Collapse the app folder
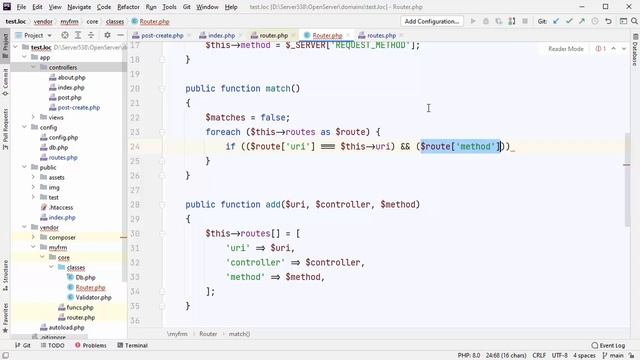Screen dimensions: 640x360 coord(24,57)
